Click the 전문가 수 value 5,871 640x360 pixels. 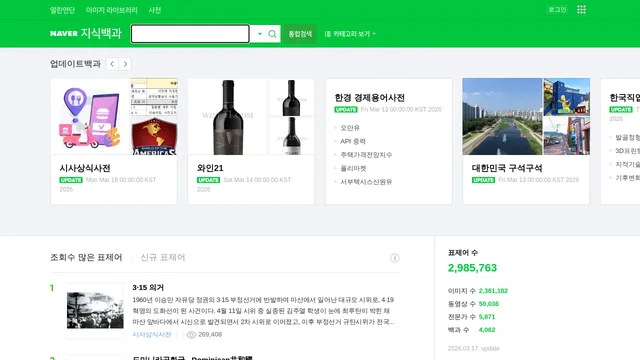click(487, 317)
